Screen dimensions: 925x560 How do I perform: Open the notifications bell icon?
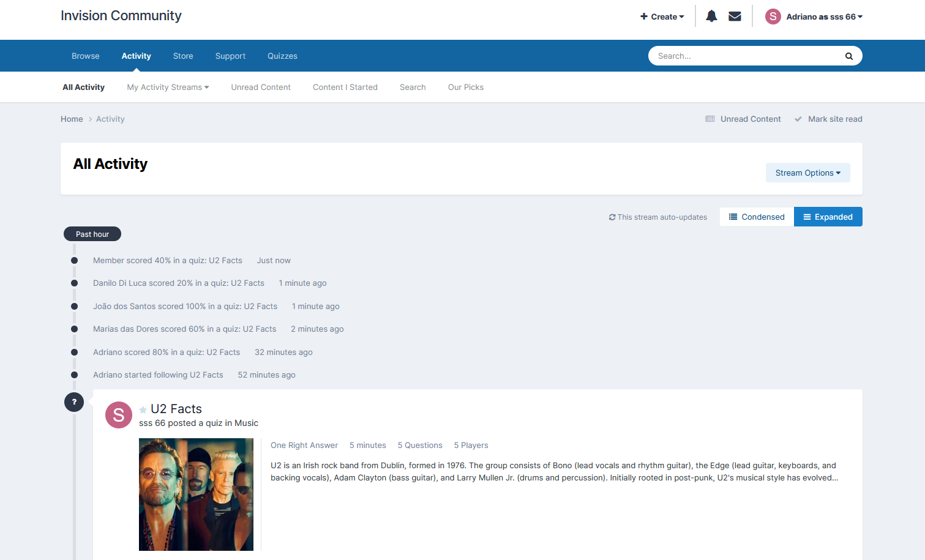(711, 17)
